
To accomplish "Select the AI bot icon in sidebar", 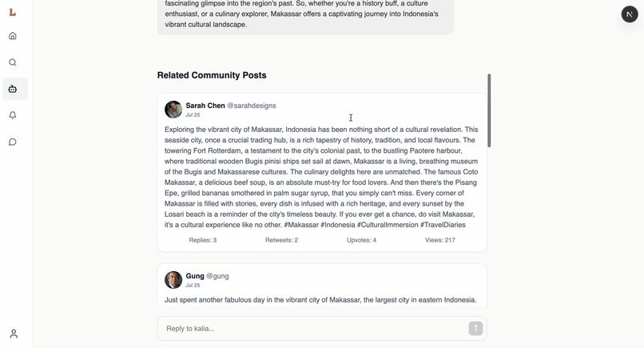I will (13, 89).
